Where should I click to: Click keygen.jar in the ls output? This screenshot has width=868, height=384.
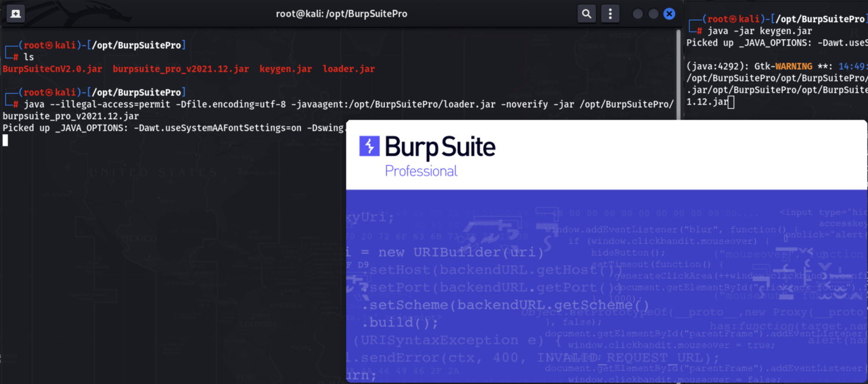coord(285,69)
